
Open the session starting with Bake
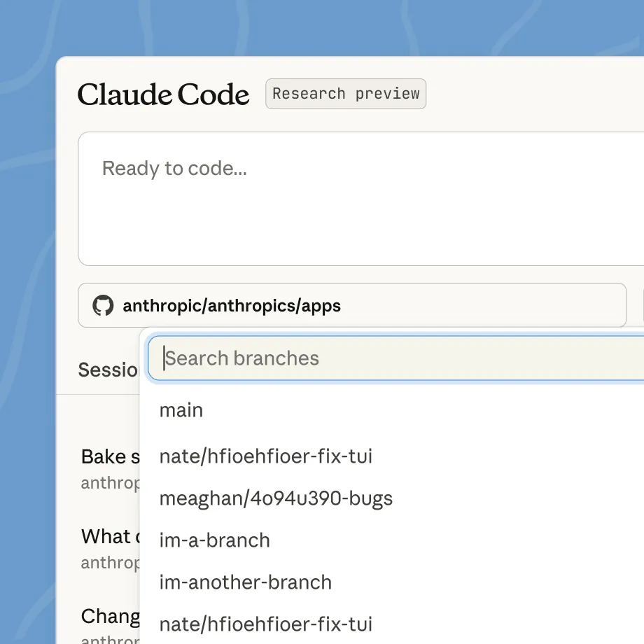[110, 468]
